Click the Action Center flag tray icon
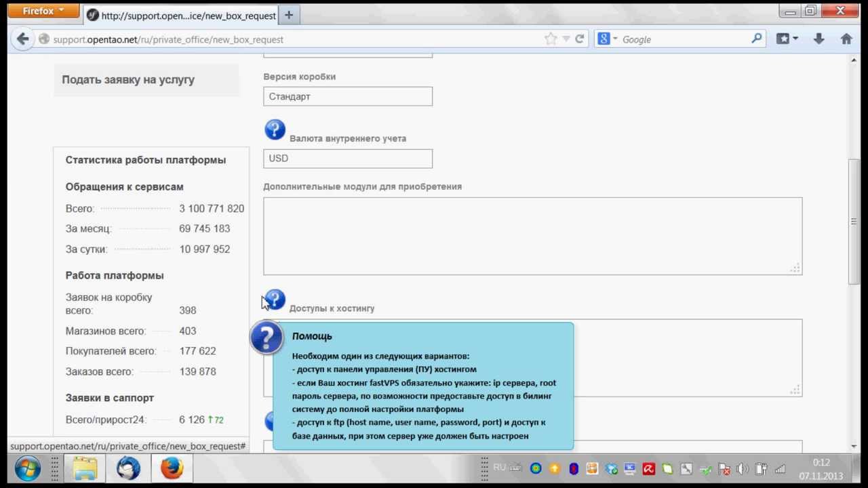 coord(724,468)
